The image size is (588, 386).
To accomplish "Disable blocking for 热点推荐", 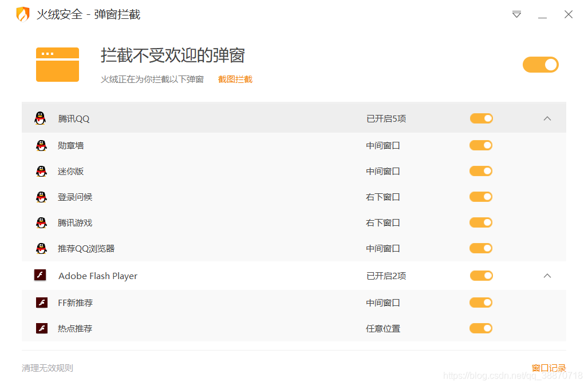I will click(480, 328).
